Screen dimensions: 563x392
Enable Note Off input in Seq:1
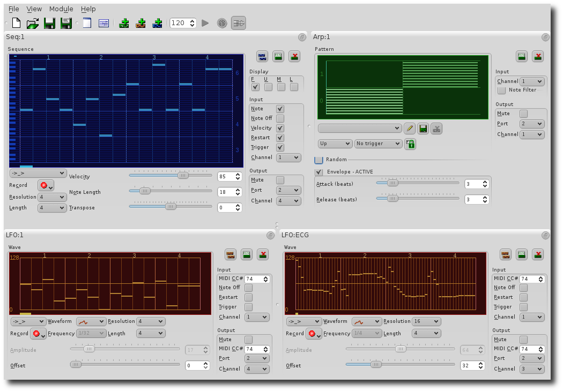[x=280, y=118]
